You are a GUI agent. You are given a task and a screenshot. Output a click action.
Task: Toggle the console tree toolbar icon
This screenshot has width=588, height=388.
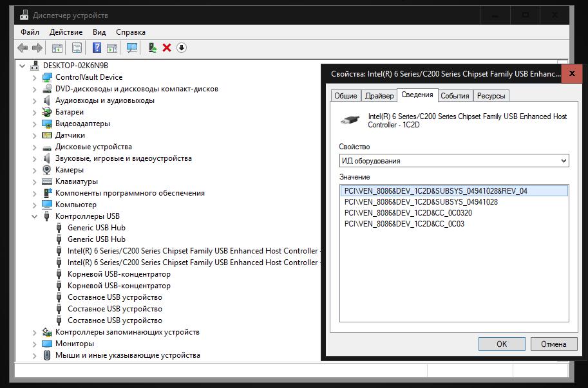(x=57, y=48)
